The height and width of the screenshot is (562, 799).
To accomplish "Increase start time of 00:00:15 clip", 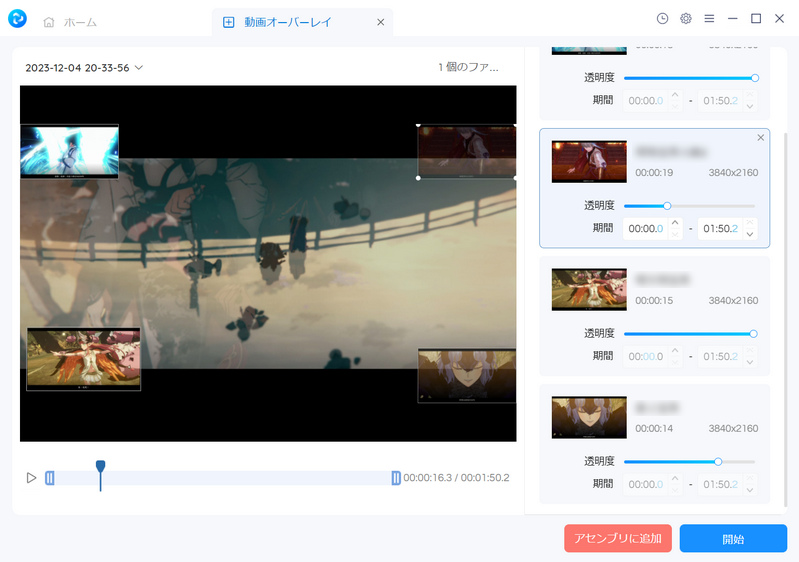I will (675, 351).
